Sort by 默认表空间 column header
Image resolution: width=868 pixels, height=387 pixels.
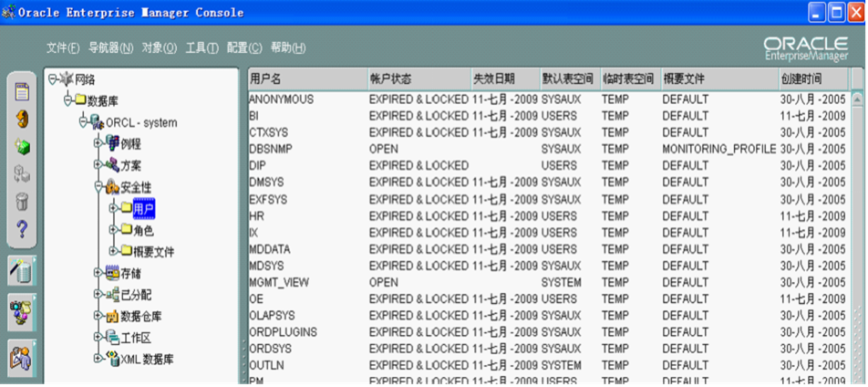570,78
